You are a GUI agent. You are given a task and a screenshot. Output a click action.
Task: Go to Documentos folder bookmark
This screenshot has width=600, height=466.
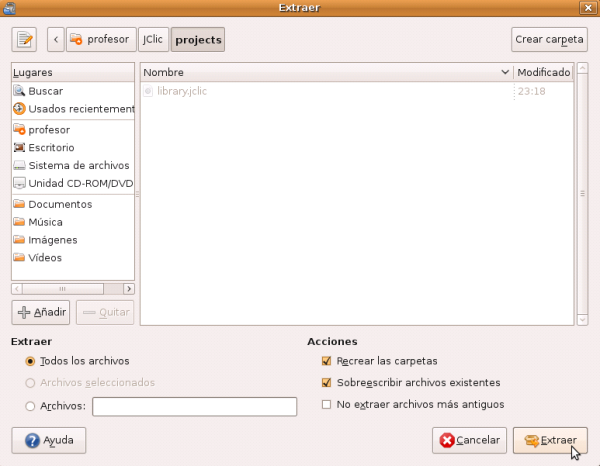click(x=60, y=204)
